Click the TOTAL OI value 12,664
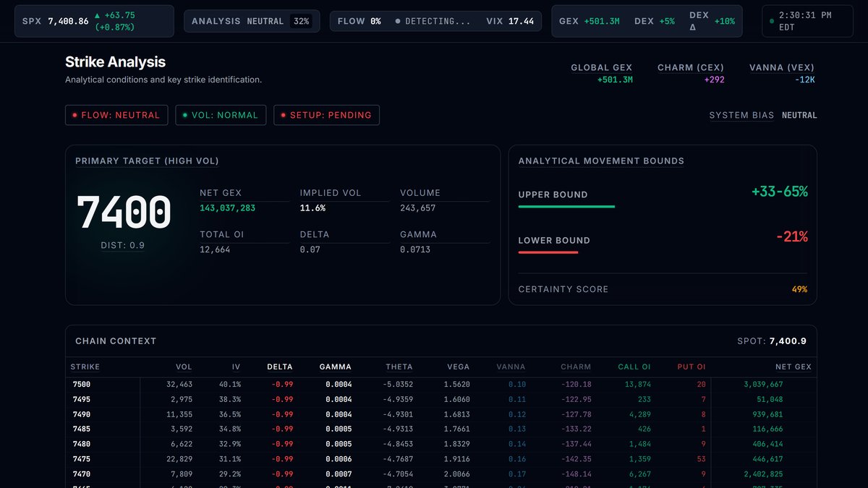 click(x=215, y=249)
